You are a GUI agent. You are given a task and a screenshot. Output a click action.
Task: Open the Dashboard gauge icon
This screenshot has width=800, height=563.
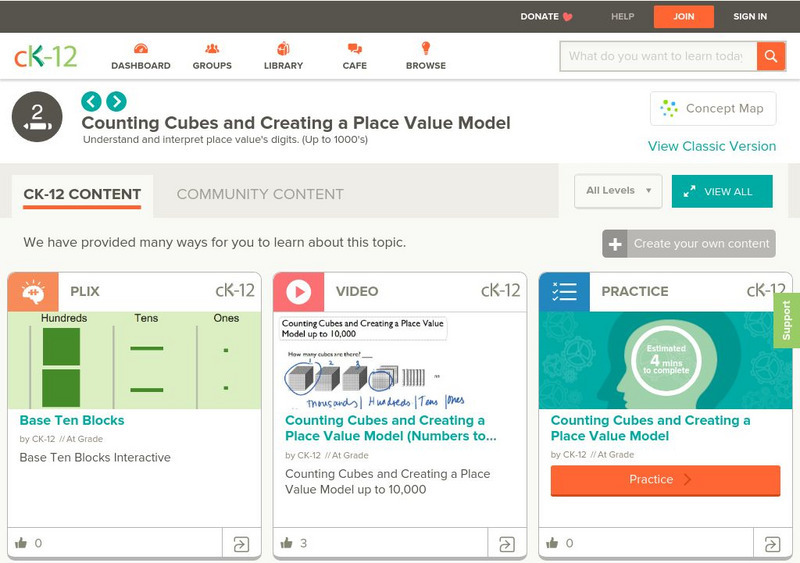click(x=140, y=49)
